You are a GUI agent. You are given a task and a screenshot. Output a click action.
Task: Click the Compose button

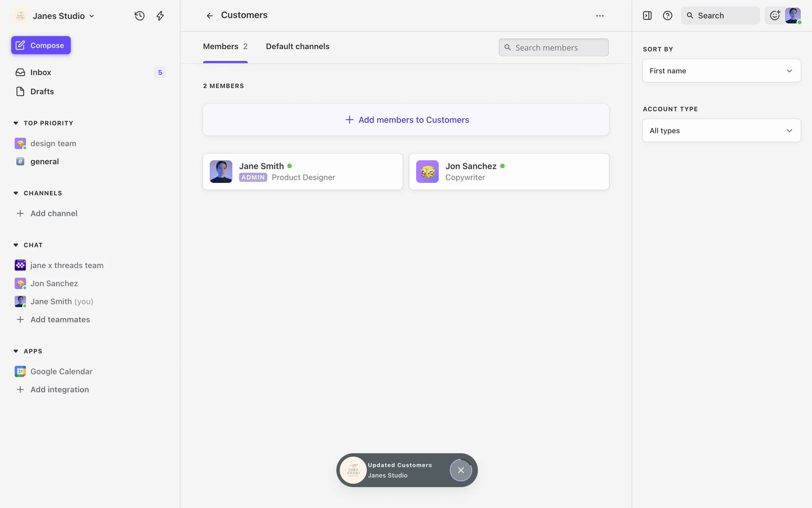coord(41,45)
